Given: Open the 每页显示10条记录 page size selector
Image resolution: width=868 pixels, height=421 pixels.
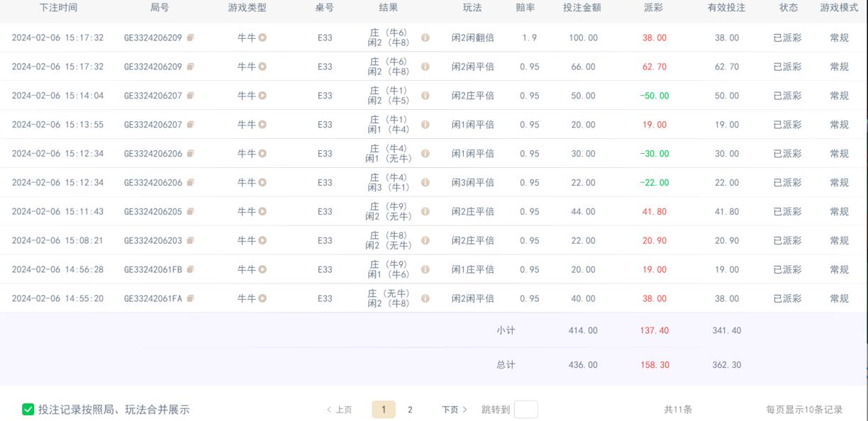Looking at the screenshot, I should click(x=804, y=410).
